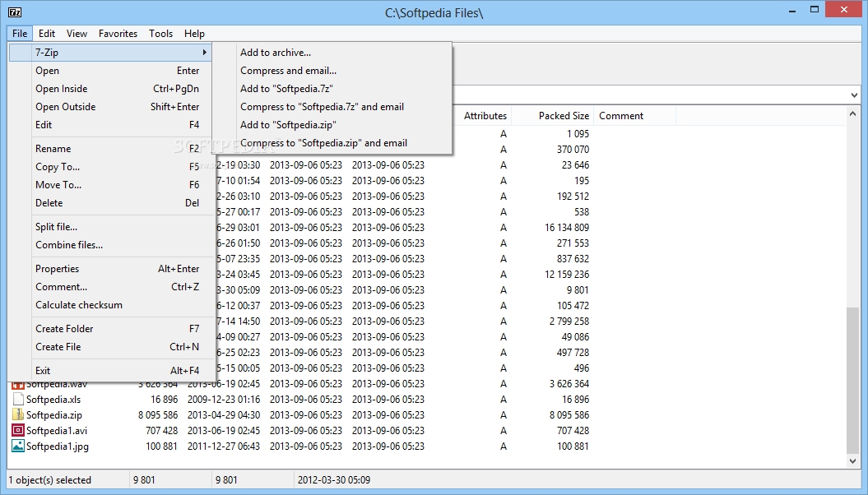This screenshot has width=868, height=495.
Task: Select Compress to "Softpedia.7z" and email
Action: click(322, 107)
